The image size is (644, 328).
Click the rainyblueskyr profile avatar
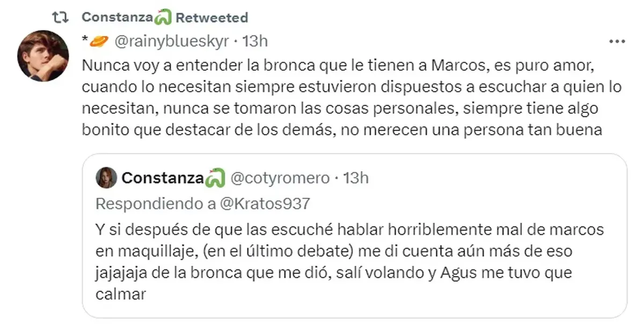pyautogui.click(x=43, y=56)
